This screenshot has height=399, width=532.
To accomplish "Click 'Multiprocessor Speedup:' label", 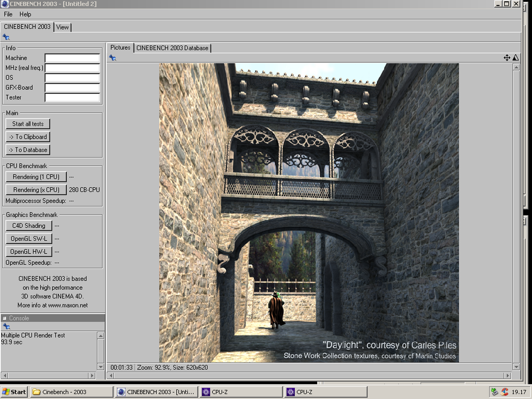I will (x=36, y=201).
